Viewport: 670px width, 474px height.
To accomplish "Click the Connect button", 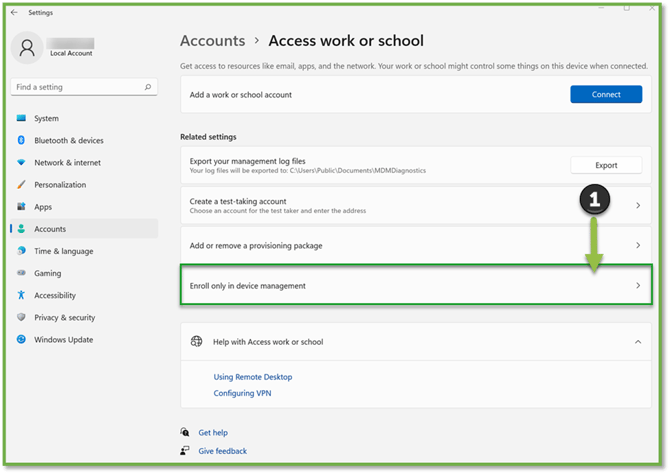I will (606, 95).
